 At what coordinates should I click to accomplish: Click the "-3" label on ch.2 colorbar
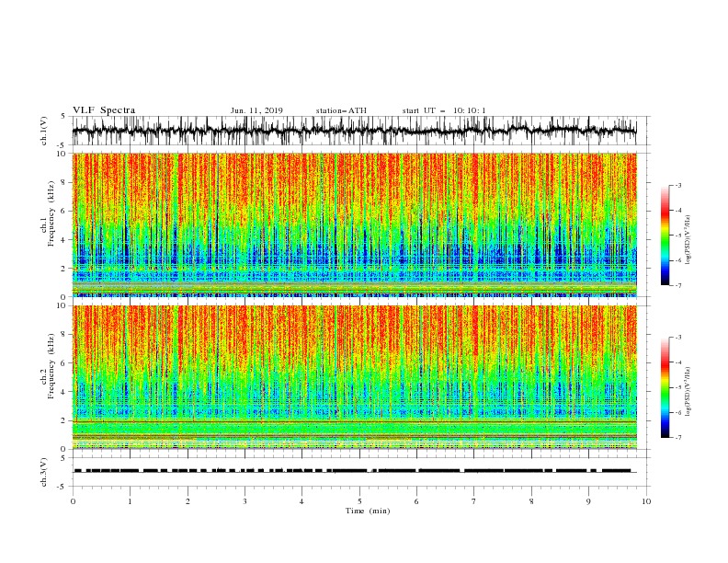coord(678,338)
